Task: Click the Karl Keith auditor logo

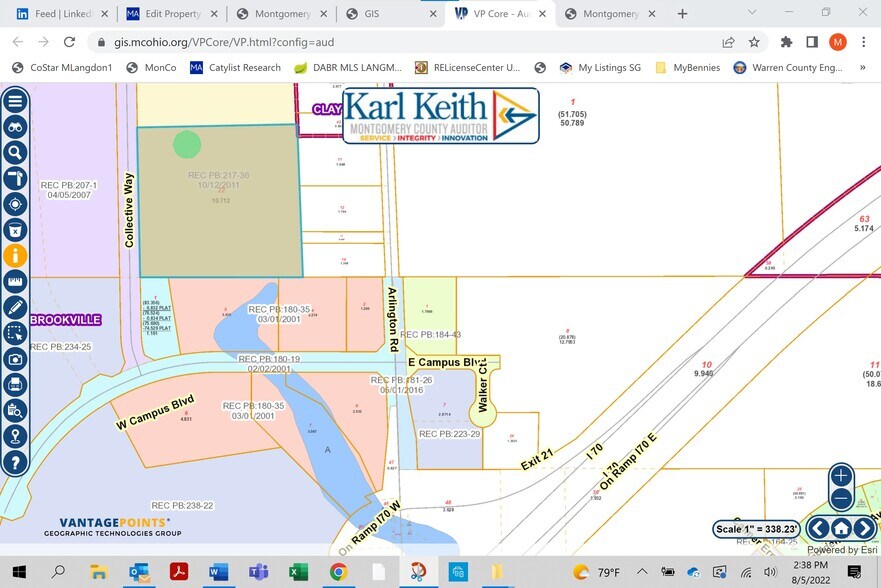Action: 441,116
